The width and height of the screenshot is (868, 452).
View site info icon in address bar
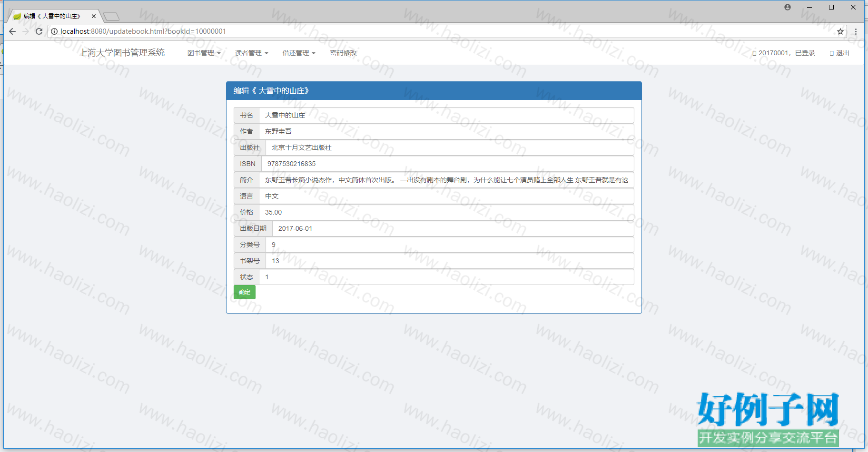[x=54, y=31]
